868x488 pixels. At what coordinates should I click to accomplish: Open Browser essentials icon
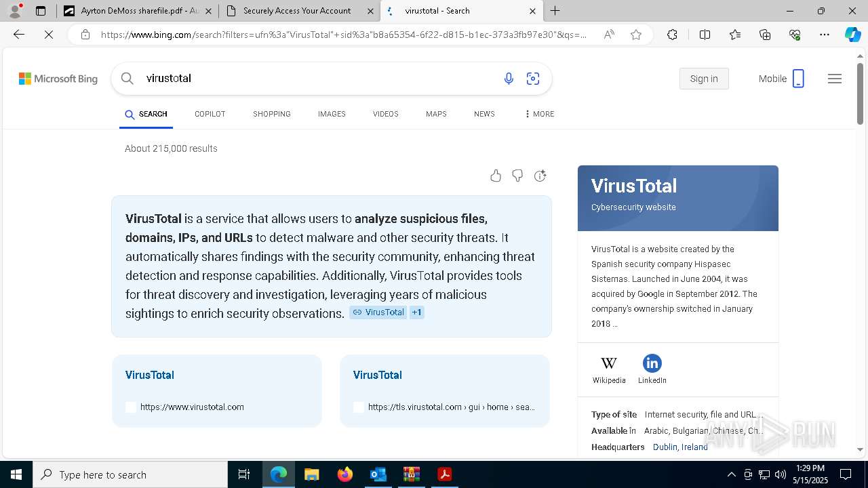click(795, 35)
